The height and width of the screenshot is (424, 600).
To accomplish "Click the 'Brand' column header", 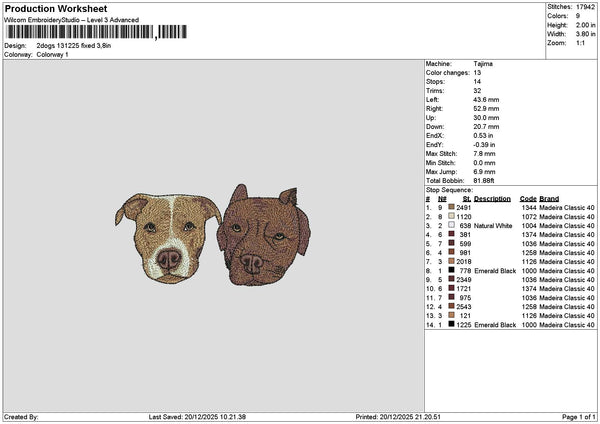I will click(x=549, y=199).
